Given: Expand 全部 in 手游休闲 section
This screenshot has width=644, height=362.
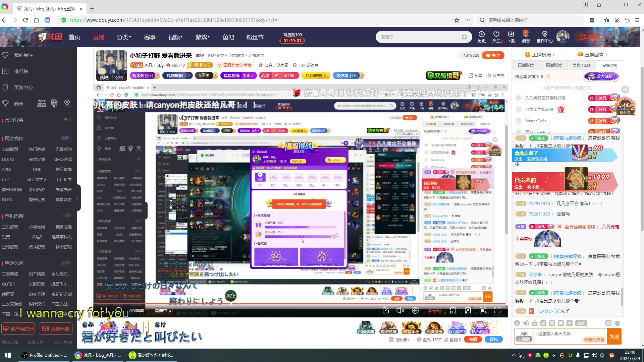Looking at the screenshot, I should [66, 263].
